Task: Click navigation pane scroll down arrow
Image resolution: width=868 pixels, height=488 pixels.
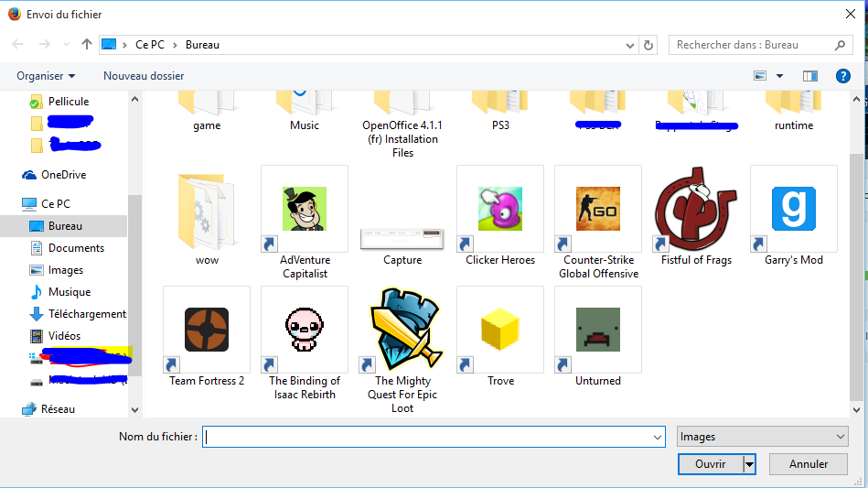Action: point(134,410)
